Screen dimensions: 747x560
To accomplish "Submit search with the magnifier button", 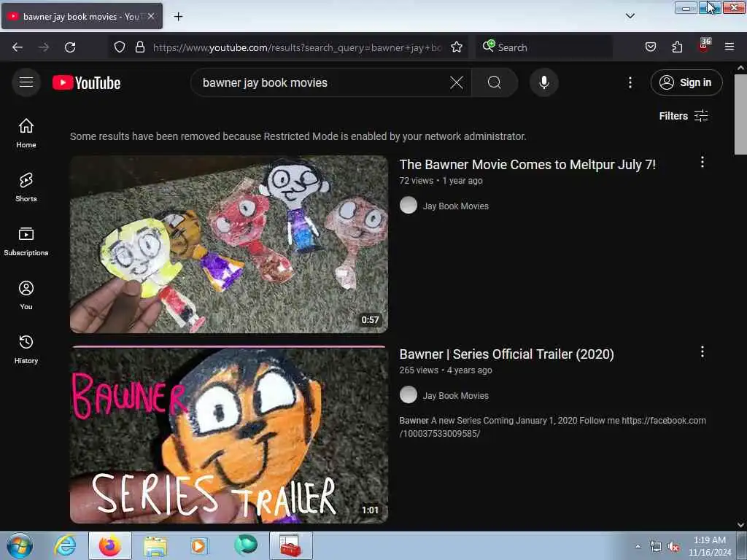I will point(495,82).
